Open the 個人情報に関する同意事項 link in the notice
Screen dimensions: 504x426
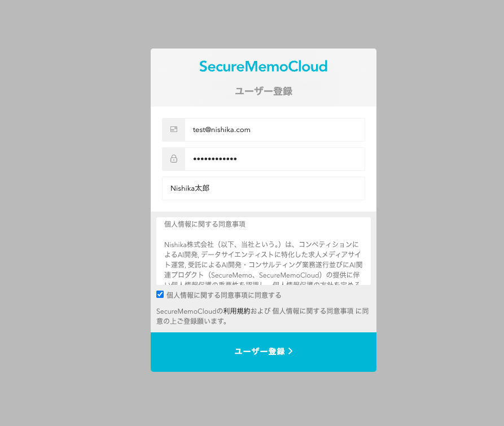click(x=313, y=311)
